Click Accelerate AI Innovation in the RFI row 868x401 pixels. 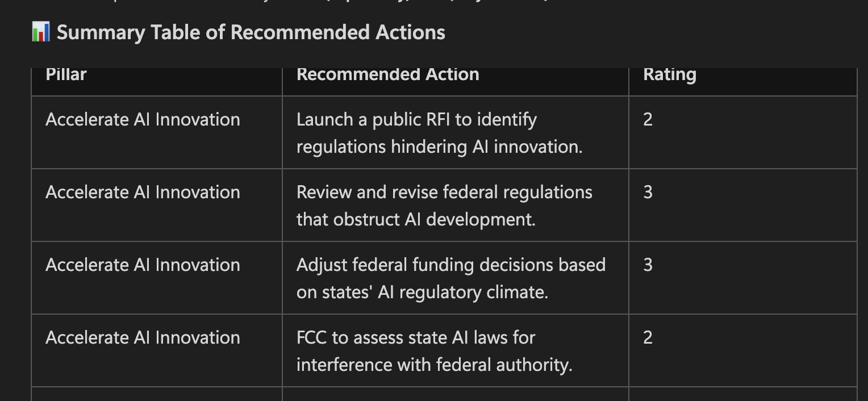(143, 119)
